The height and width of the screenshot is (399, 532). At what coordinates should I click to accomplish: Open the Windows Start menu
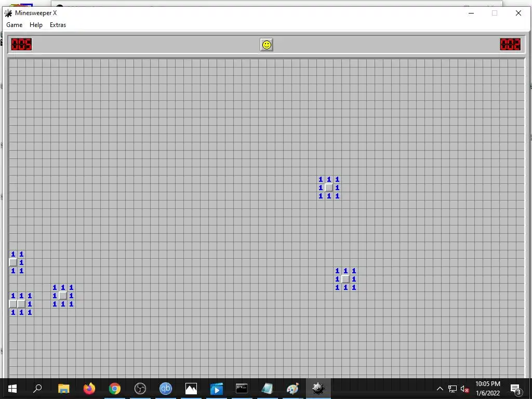[x=12, y=389]
